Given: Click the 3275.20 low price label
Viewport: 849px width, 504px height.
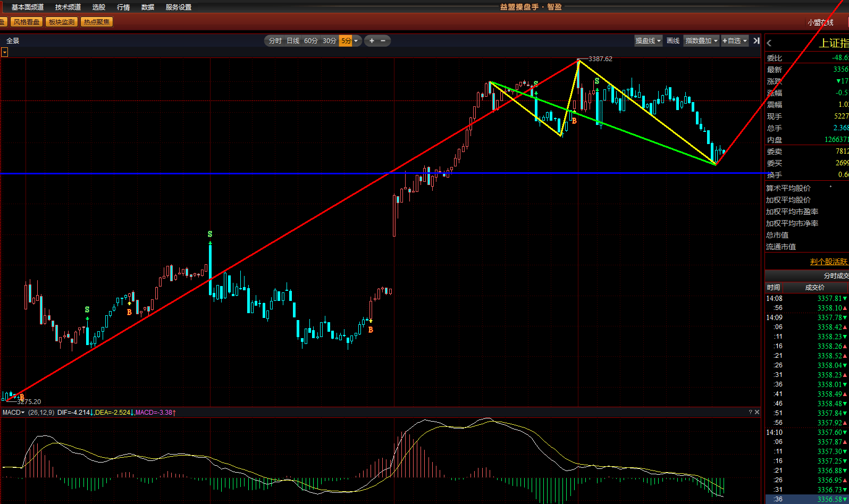Looking at the screenshot, I should 29,401.
